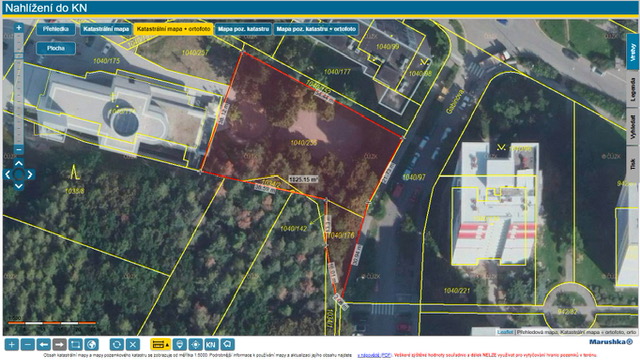Click the location pin tool icon
The image size is (640, 360).
[x=179, y=344]
